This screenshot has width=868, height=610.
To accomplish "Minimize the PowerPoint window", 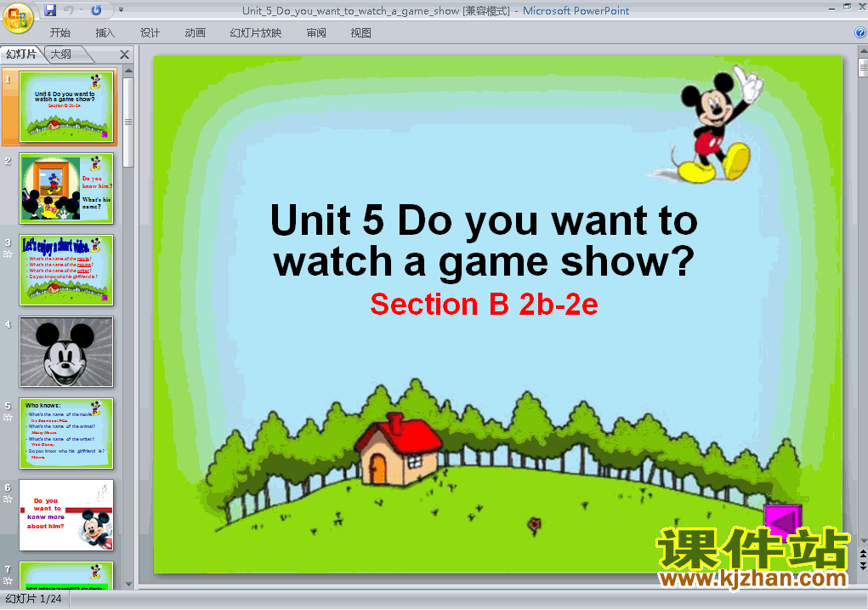I will point(831,9).
